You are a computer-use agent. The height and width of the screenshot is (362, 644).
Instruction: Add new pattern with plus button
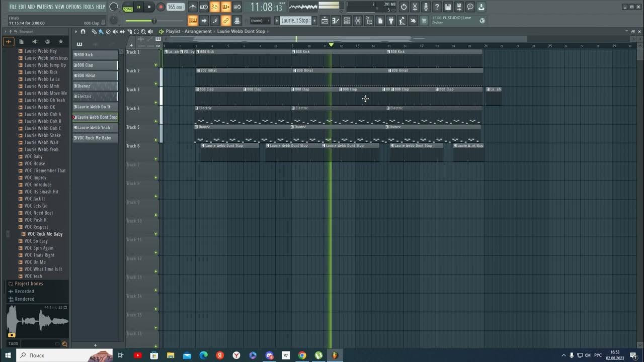coord(315,21)
